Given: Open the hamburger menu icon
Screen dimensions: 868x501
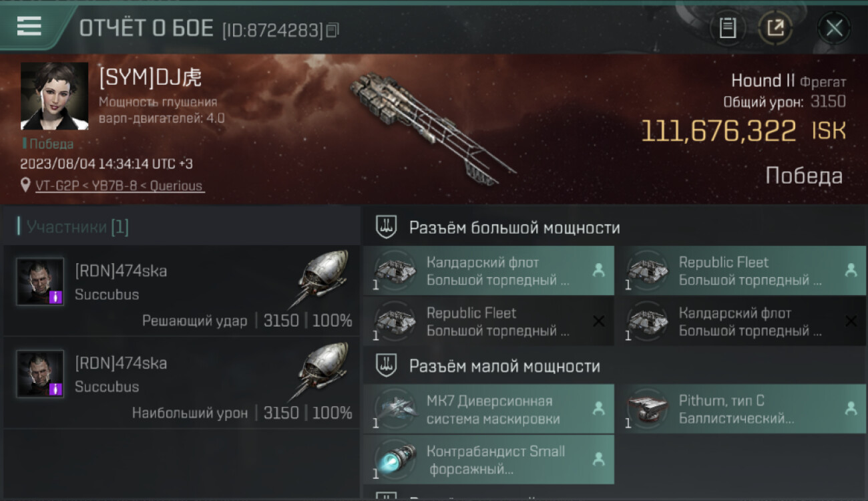Looking at the screenshot, I should [29, 27].
